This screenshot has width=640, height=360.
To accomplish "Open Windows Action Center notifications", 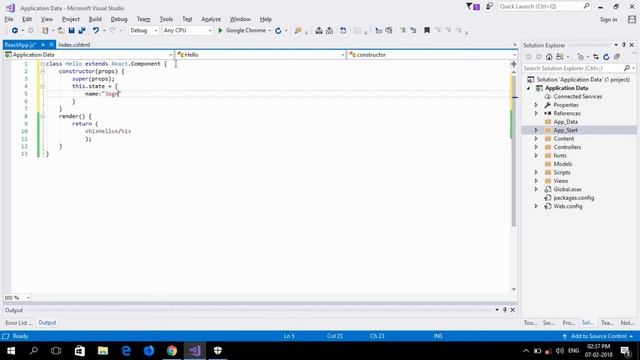I will tap(625, 351).
